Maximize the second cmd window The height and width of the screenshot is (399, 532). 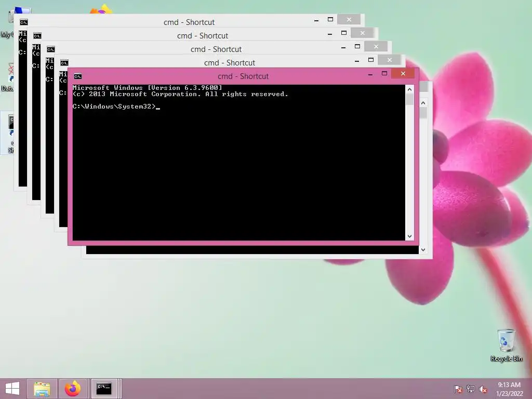(x=344, y=33)
